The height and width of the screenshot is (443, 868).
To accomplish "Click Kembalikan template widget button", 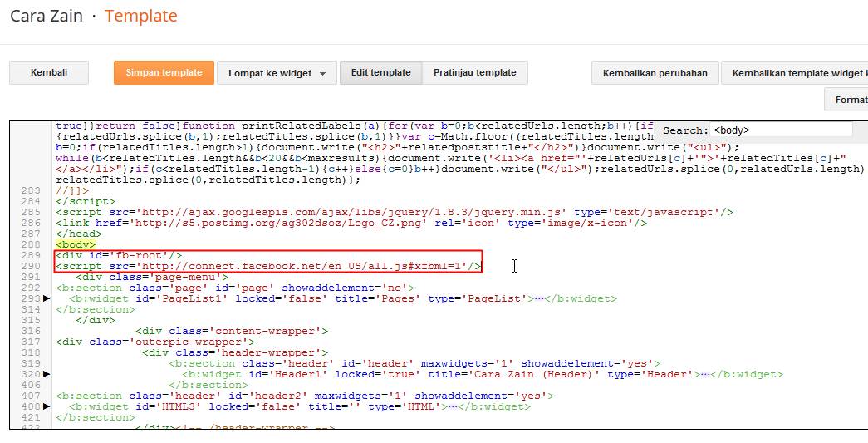I will 794,73.
